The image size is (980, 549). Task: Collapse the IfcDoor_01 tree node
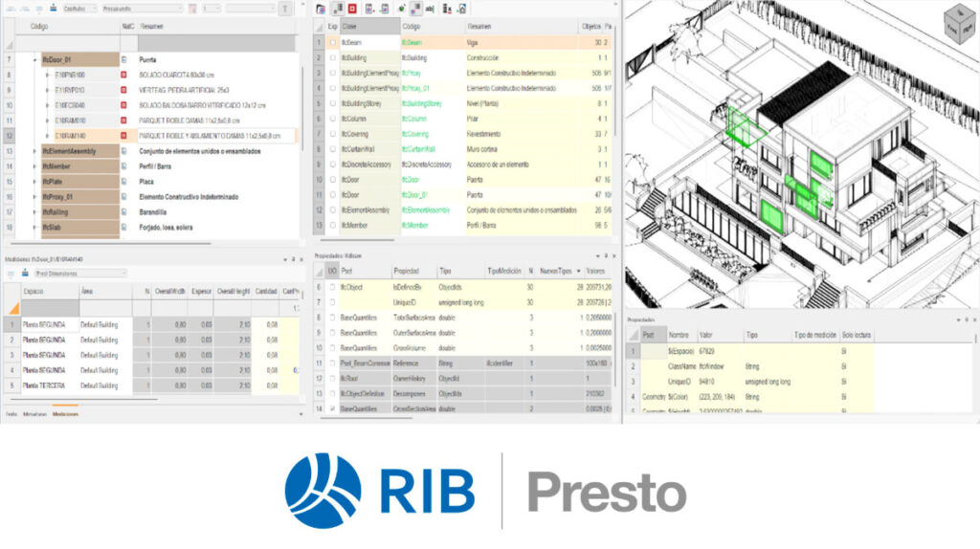tap(35, 60)
